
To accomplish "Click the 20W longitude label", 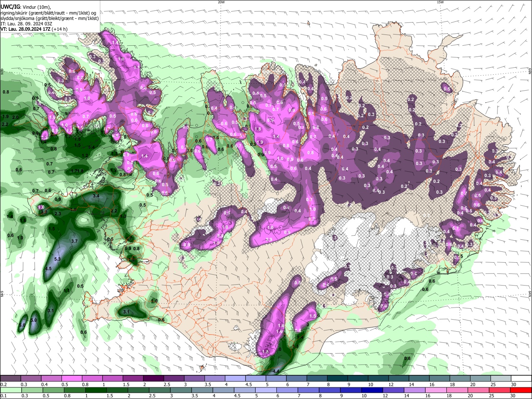I will click(x=221, y=2).
